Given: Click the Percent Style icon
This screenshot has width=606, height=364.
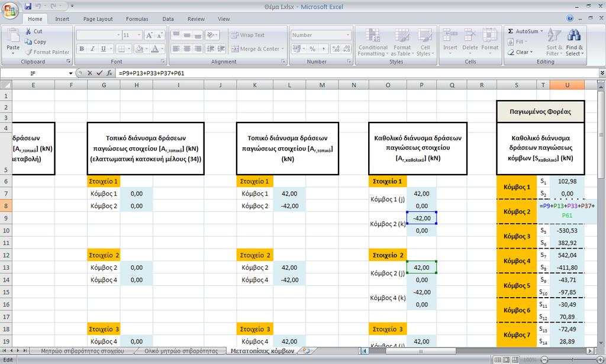Looking at the screenshot, I should [312, 49].
